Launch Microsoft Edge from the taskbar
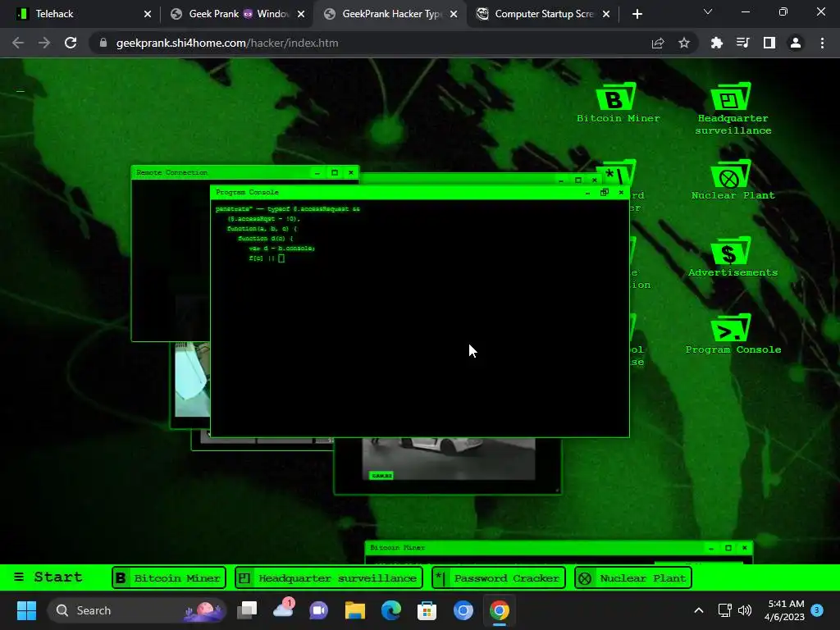Image resolution: width=840 pixels, height=630 pixels. point(391,610)
